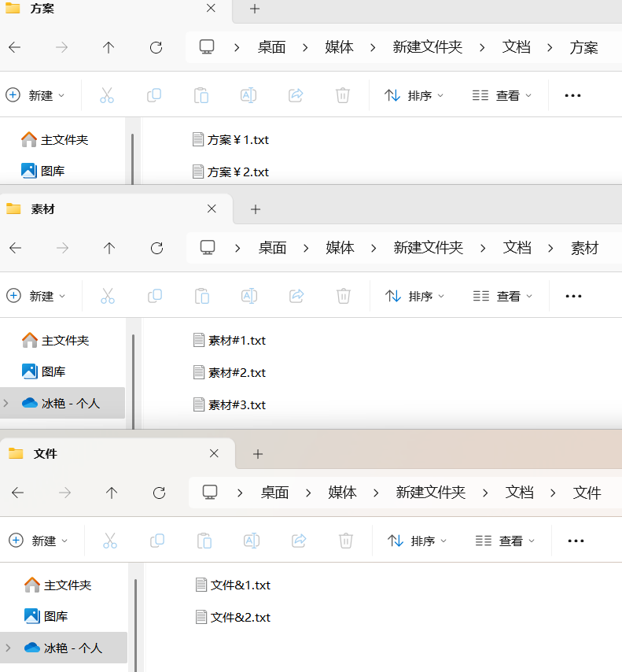The image size is (622, 672).
Task: Click the PC monitor icon in 方案 address bar
Action: tap(207, 46)
